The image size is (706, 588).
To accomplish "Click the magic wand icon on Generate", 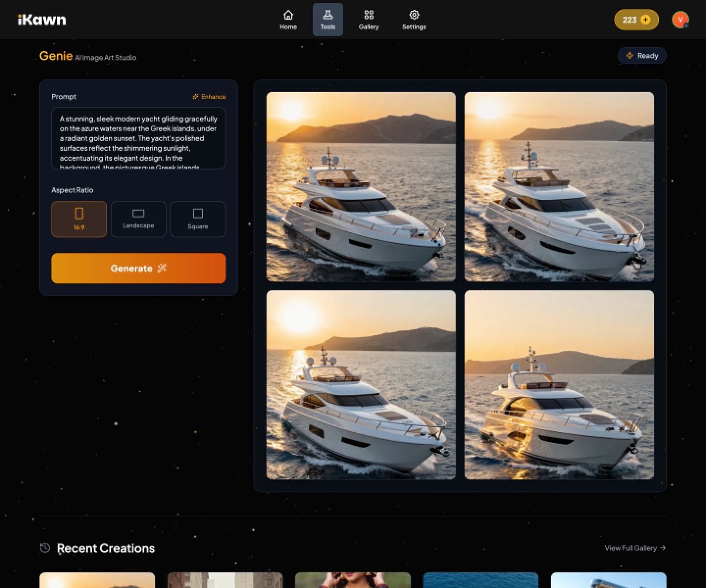I will click(x=162, y=268).
